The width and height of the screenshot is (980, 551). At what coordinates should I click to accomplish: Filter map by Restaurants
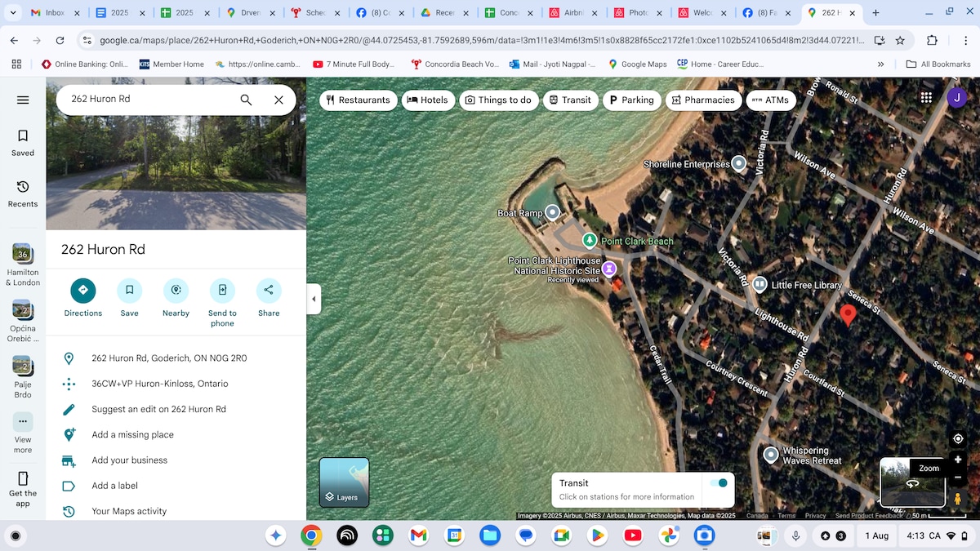358,100
